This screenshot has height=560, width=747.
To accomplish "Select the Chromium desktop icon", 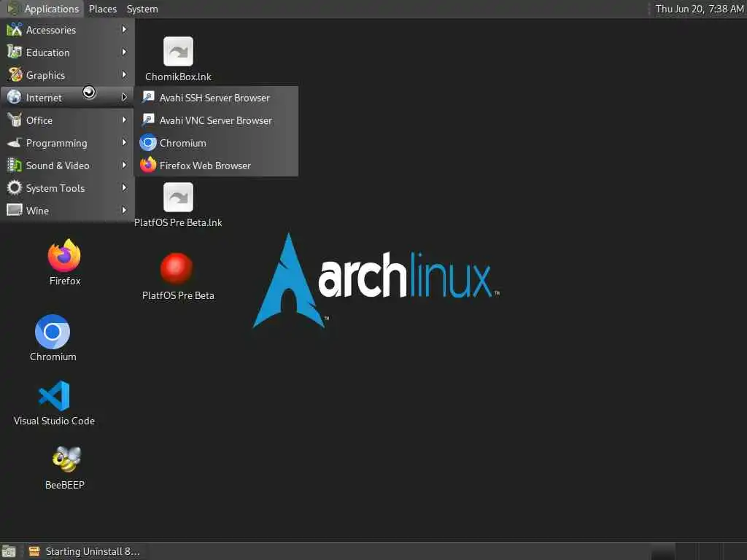I will (53, 338).
